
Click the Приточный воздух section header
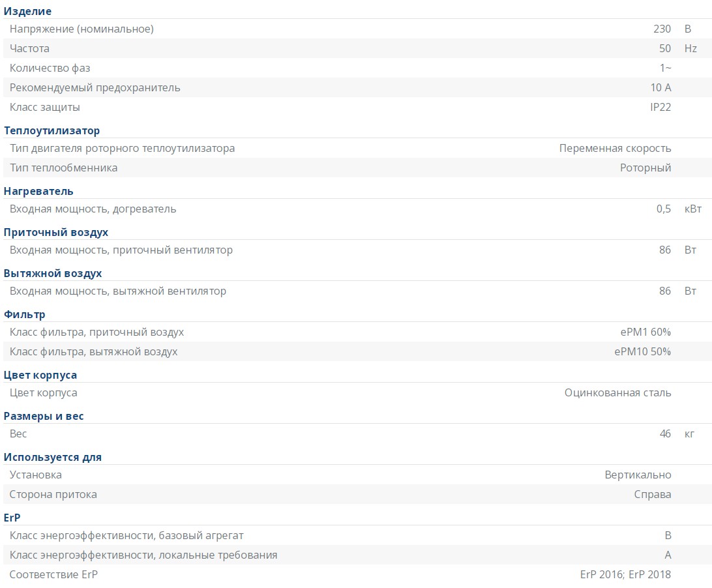click(56, 233)
